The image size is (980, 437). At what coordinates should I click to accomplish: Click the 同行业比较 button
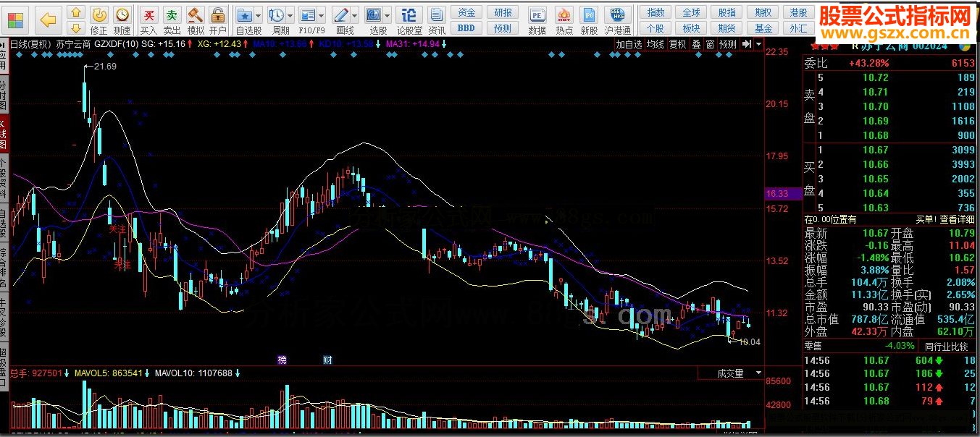pyautogui.click(x=946, y=346)
